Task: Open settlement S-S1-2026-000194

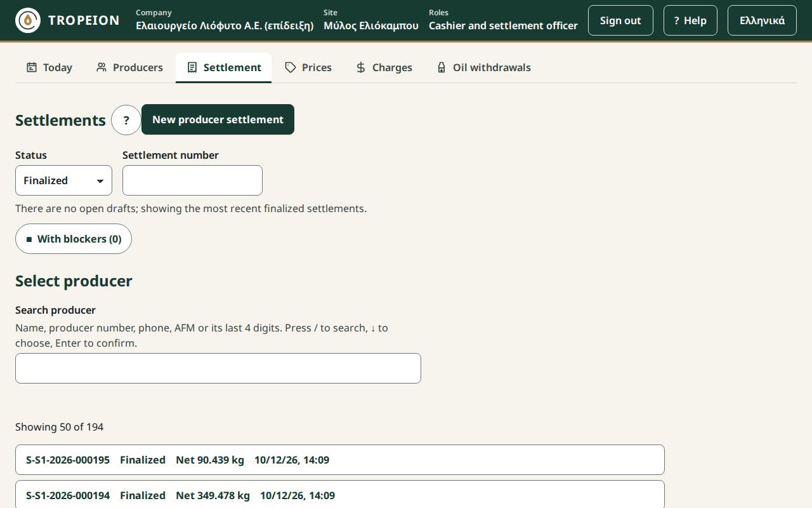Action: pyautogui.click(x=340, y=495)
